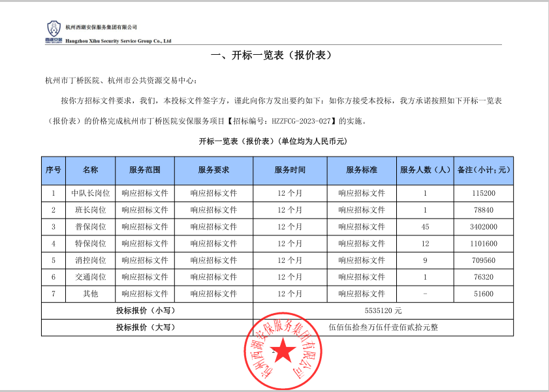The width and height of the screenshot is (549, 392).
Task: Click 'Hangzhou Xihu Security Service Group Co., Ltd' text
Action: coord(118,41)
